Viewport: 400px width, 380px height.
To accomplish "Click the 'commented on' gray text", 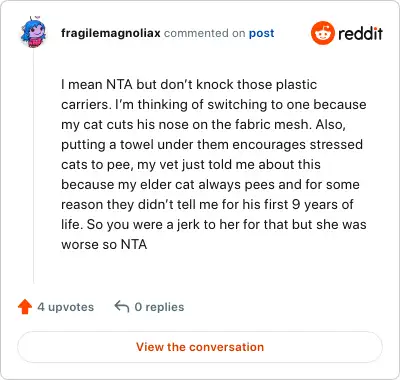I will point(205,33).
